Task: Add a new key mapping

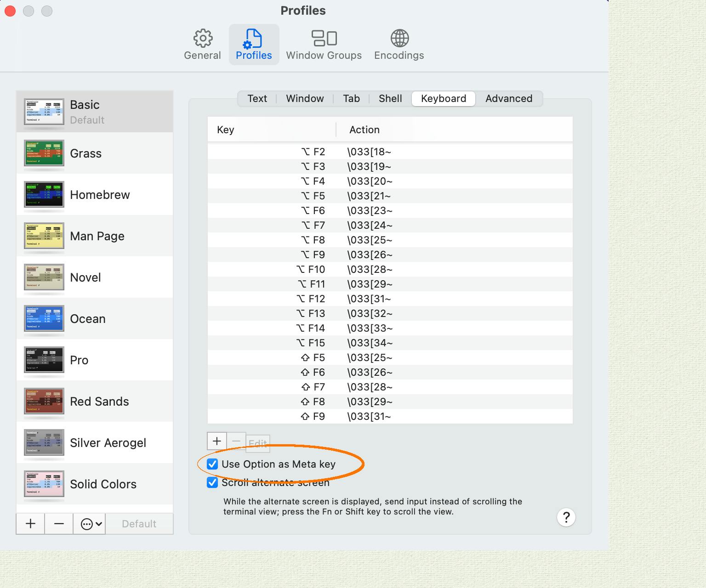Action: point(216,441)
